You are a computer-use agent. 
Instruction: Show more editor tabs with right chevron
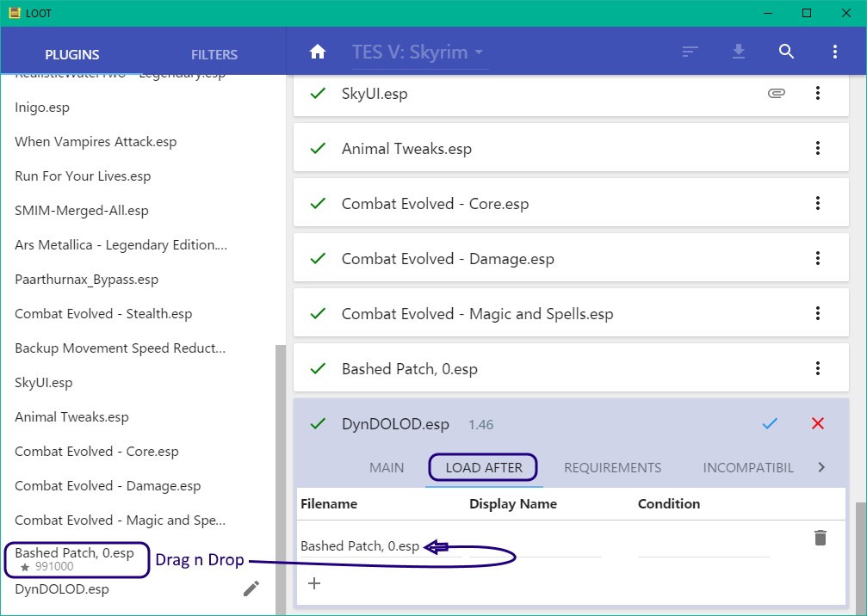(x=821, y=467)
